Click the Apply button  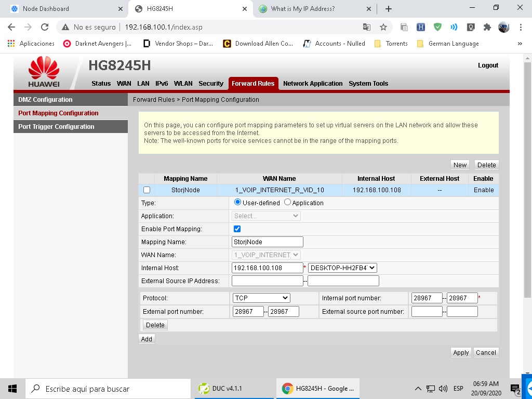[x=460, y=352]
